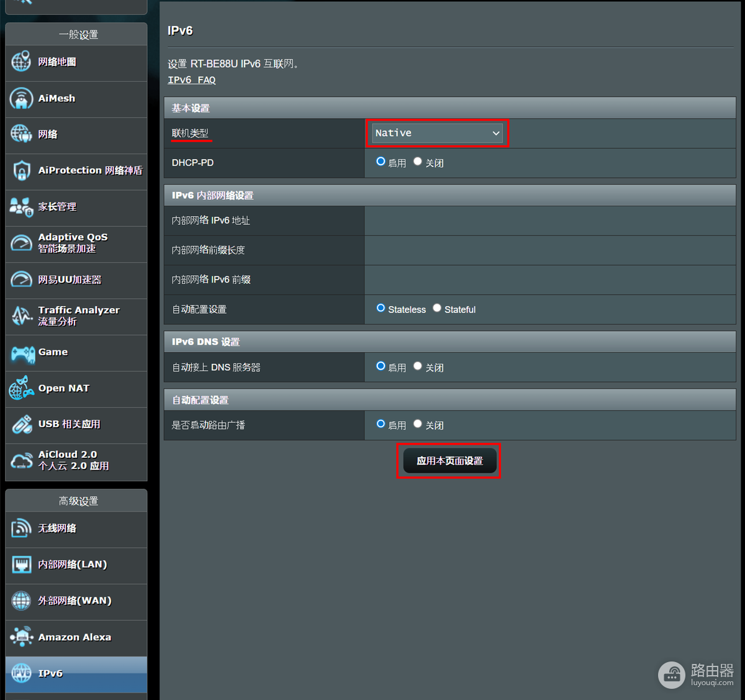This screenshot has height=700, width=745.
Task: Select the 内部网络(LAN) menu label
Action: pos(73,565)
